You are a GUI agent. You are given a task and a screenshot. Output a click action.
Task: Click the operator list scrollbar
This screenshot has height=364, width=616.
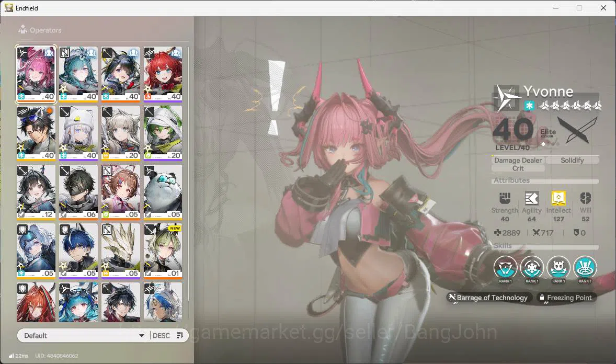(x=188, y=173)
